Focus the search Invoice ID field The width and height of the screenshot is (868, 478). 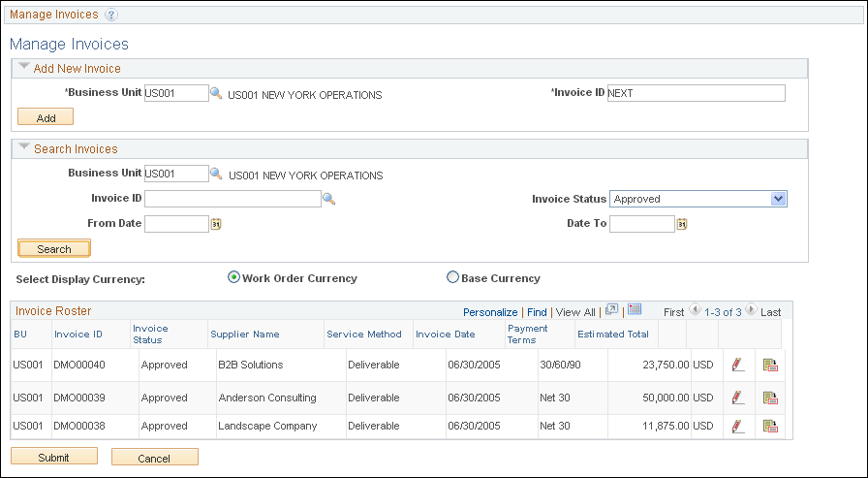232,199
